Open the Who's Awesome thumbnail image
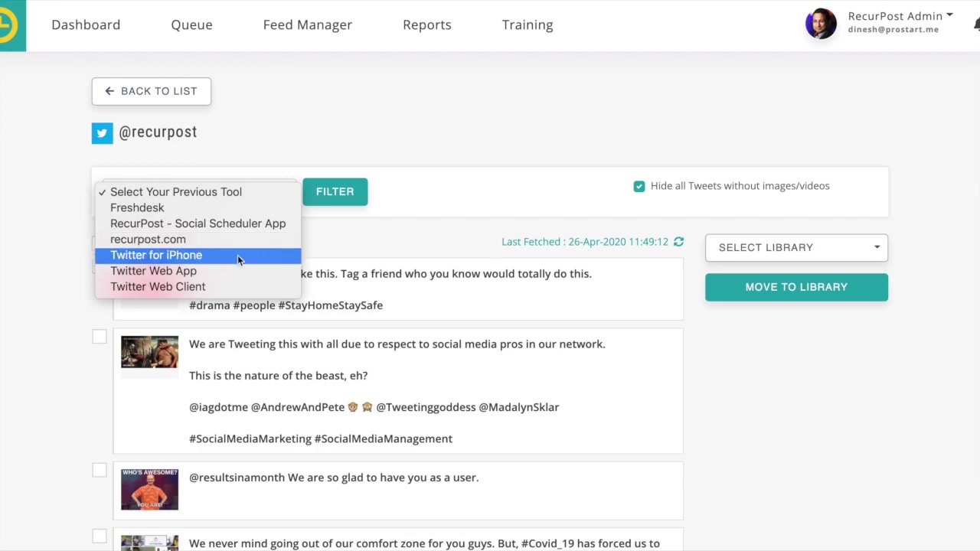 tap(149, 490)
